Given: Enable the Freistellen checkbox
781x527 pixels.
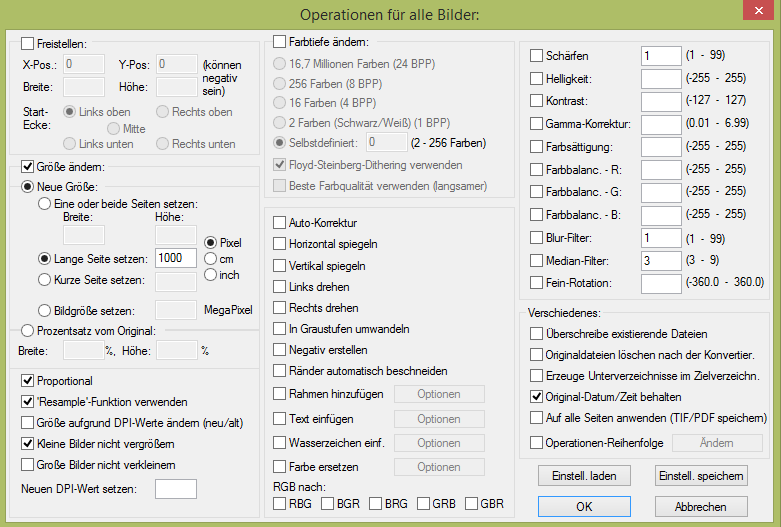Looking at the screenshot, I should tap(28, 44).
